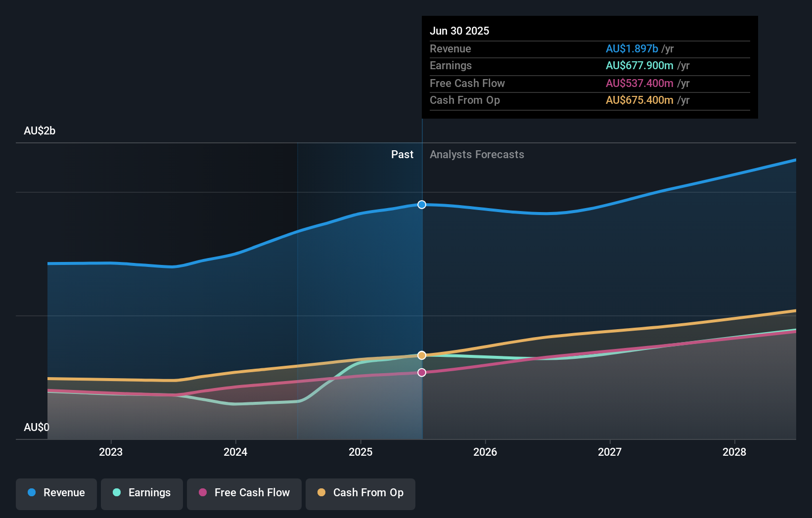Click the AU$537.400m Free Cash Flow value
The height and width of the screenshot is (518, 812).
pyautogui.click(x=639, y=83)
